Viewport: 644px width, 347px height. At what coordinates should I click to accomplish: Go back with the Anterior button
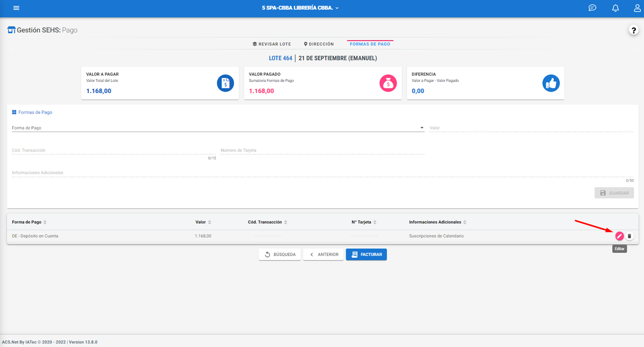click(324, 255)
